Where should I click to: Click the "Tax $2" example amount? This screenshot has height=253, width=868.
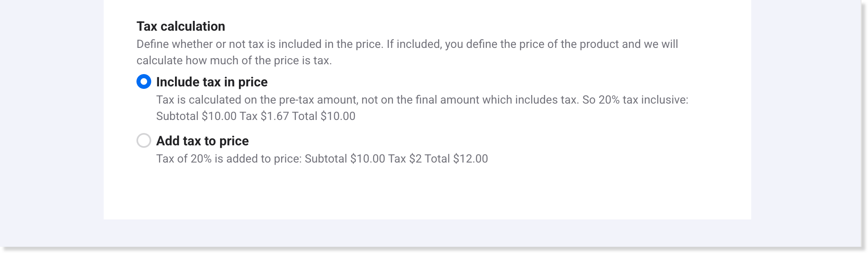(x=404, y=159)
